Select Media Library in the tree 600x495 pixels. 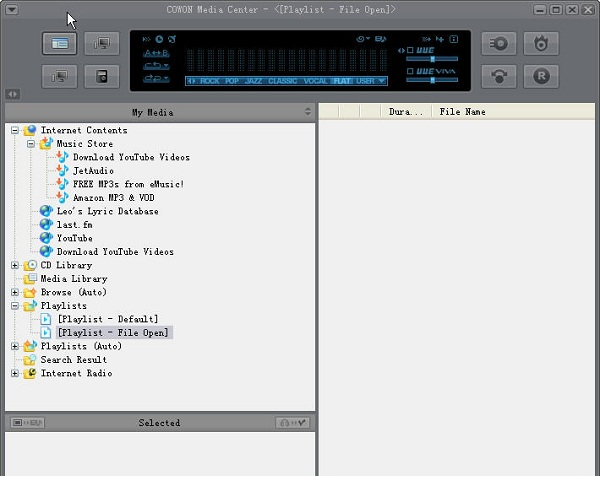73,279
